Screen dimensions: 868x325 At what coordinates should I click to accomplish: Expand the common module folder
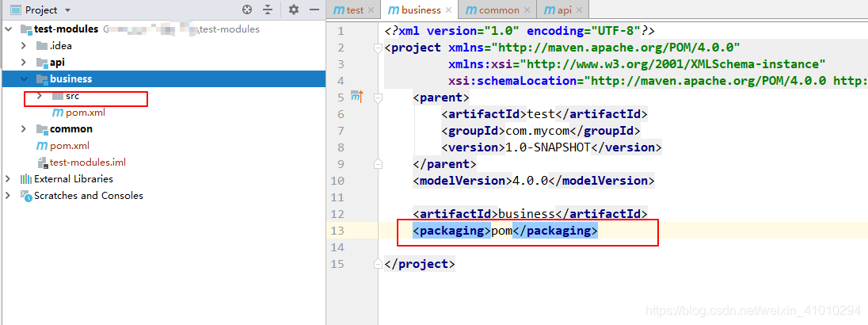point(23,128)
